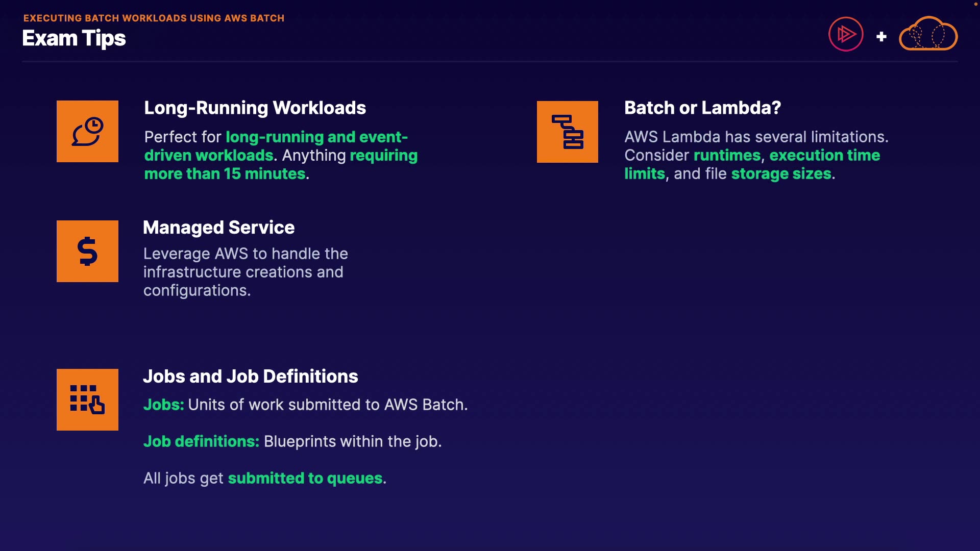The image size is (980, 551).
Task: Click the Executing Batch Workloads header text
Action: [154, 18]
